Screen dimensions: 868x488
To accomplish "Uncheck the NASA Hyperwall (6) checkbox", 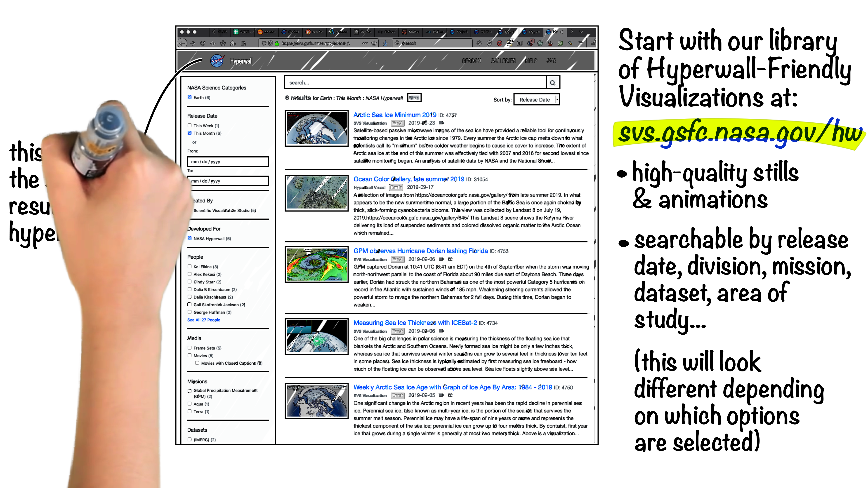I will coord(189,238).
